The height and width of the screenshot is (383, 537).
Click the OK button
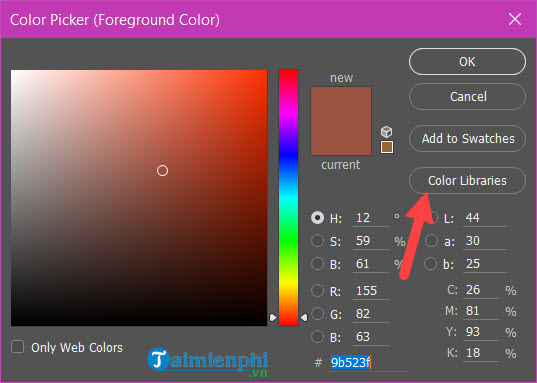coord(467,62)
